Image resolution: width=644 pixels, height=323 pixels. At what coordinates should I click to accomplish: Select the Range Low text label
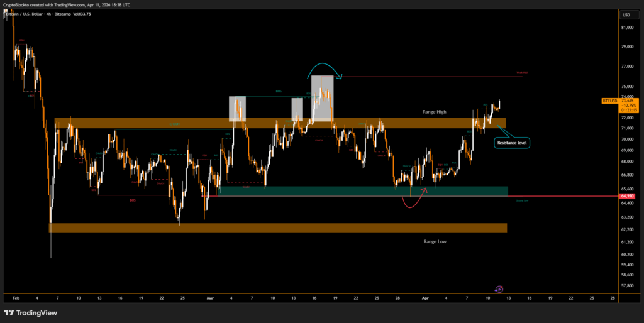coord(434,241)
